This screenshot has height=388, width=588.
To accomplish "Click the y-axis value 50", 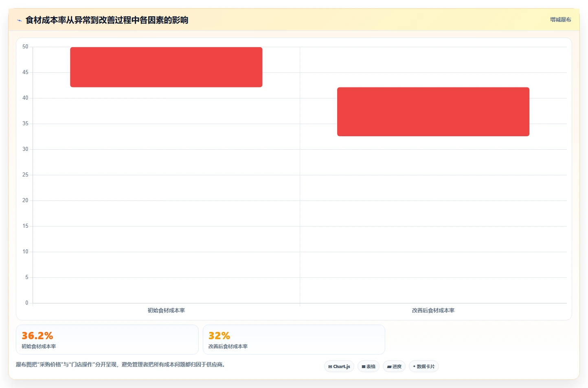I will (x=25, y=47).
